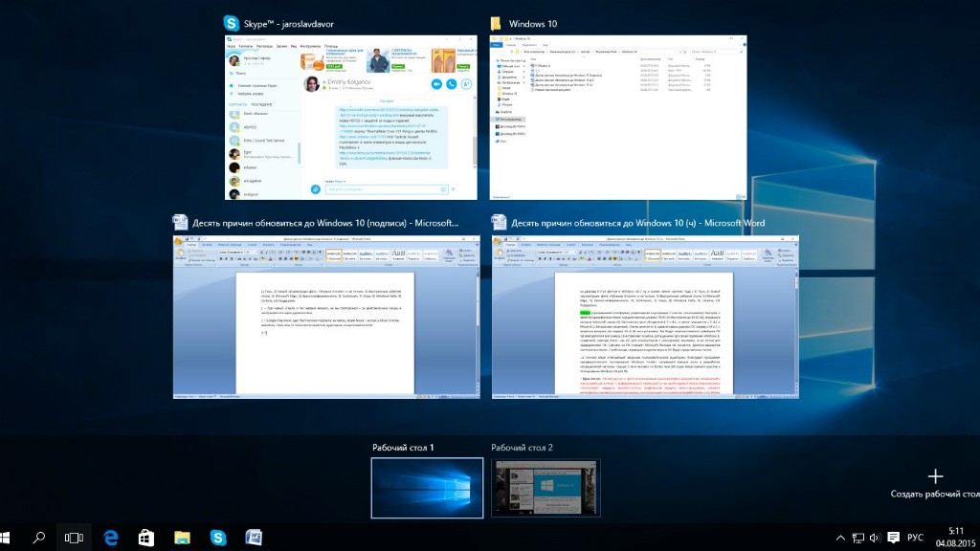
Task: Click the folder icon beside Windows 10 title
Action: (x=496, y=24)
